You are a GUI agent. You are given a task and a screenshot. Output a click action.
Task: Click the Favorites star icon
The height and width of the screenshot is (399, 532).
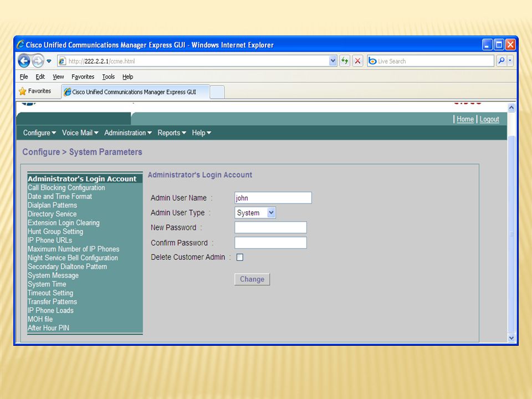[22, 91]
